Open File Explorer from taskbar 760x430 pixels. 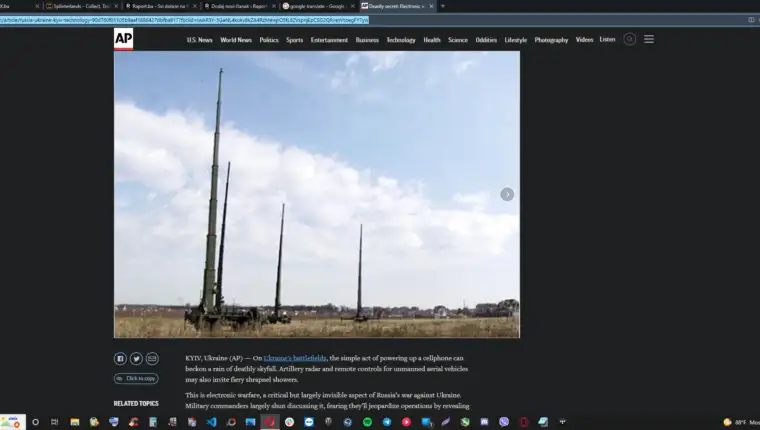(75, 422)
